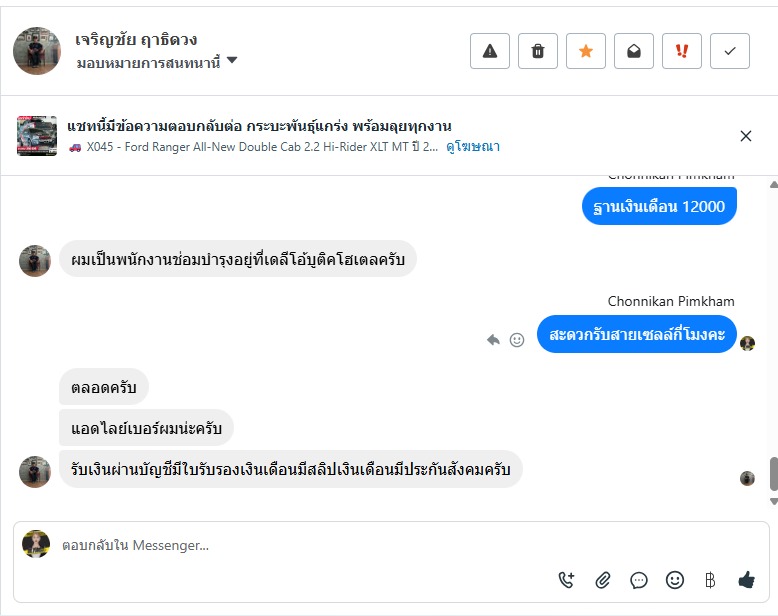Click the ดูโฆษณา link
This screenshot has height=616, width=778.
[473, 146]
